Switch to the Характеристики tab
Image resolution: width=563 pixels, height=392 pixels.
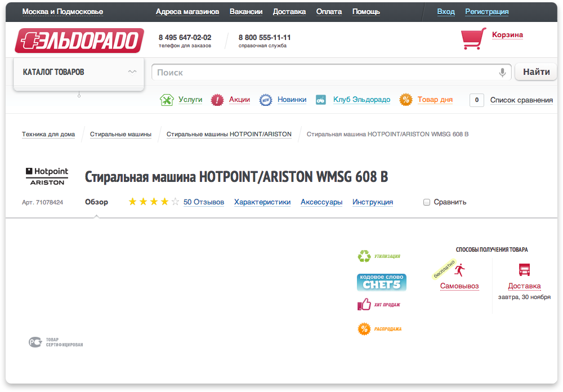[x=262, y=202]
